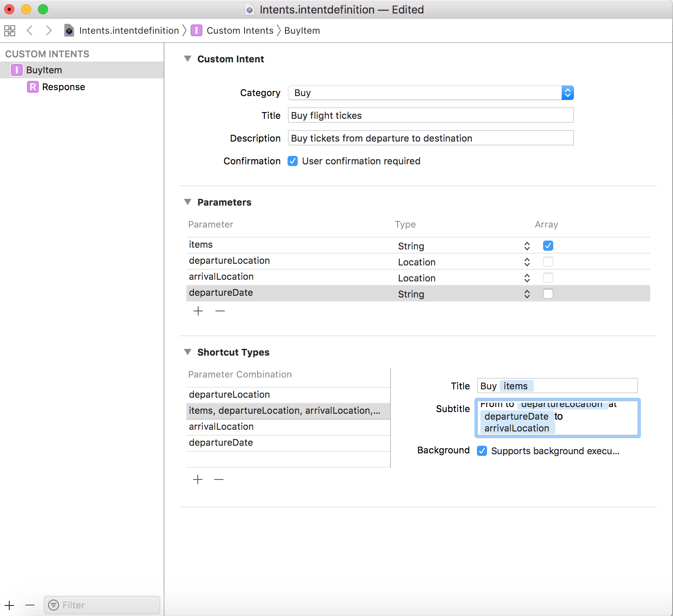Open the related items grid icon
The height and width of the screenshot is (616, 673).
pos(10,30)
